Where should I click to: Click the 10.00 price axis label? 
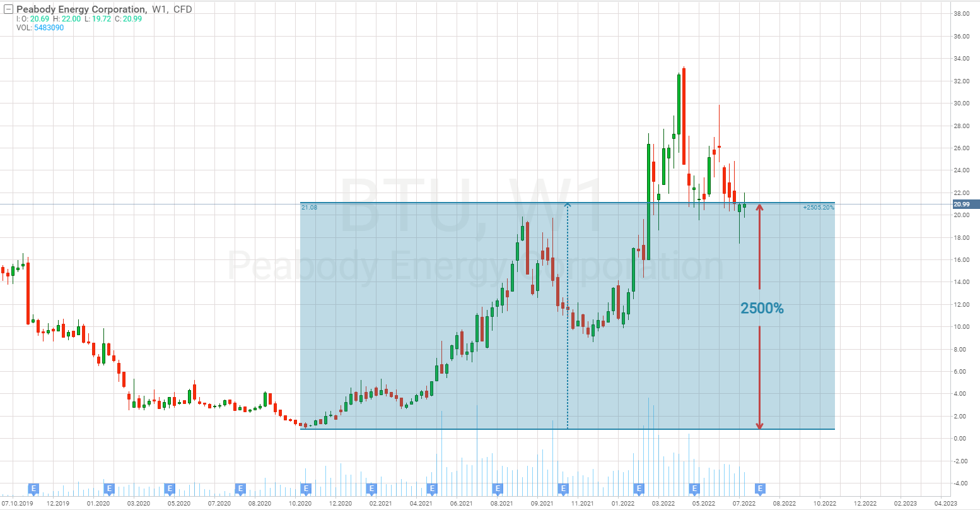tap(961, 327)
